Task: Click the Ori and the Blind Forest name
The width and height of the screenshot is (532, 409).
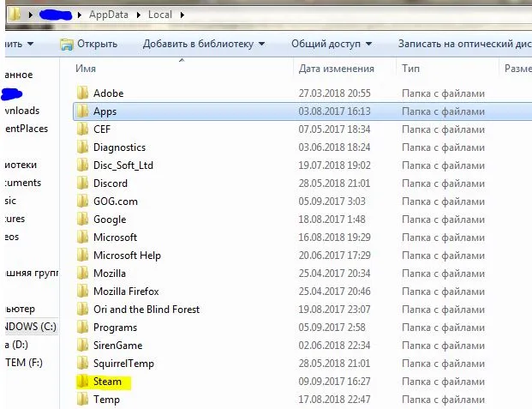Action: (146, 310)
